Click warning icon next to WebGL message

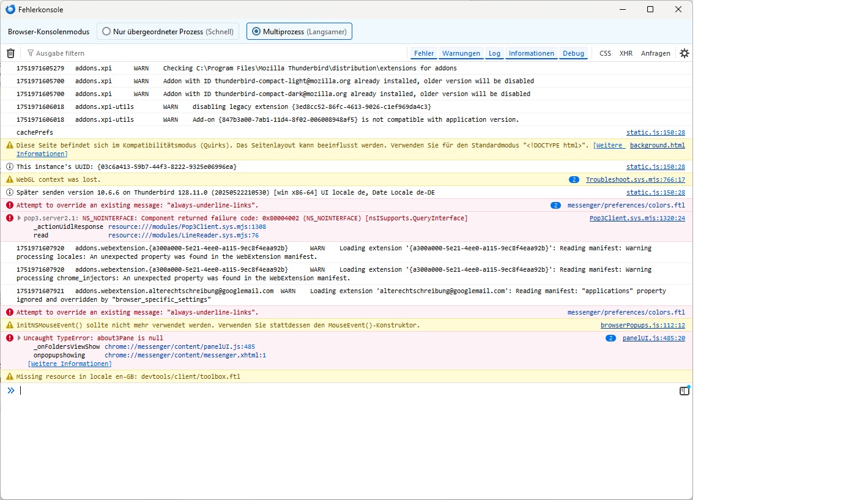pos(10,179)
